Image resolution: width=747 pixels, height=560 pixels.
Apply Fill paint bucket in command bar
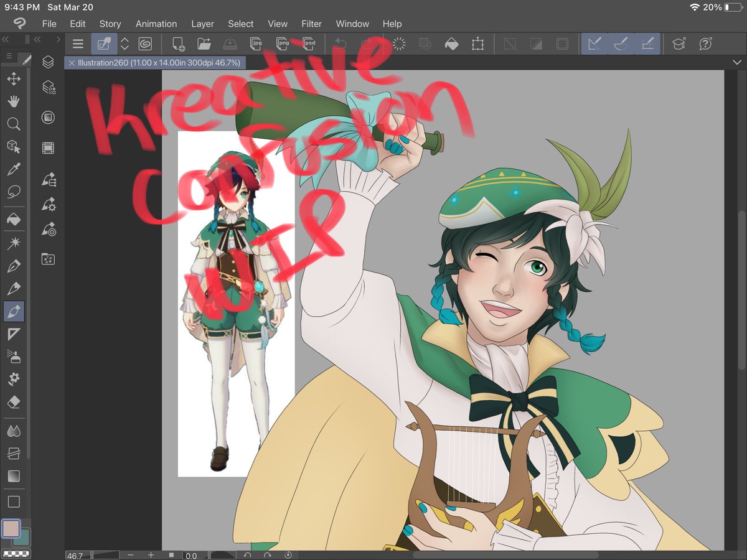[451, 44]
